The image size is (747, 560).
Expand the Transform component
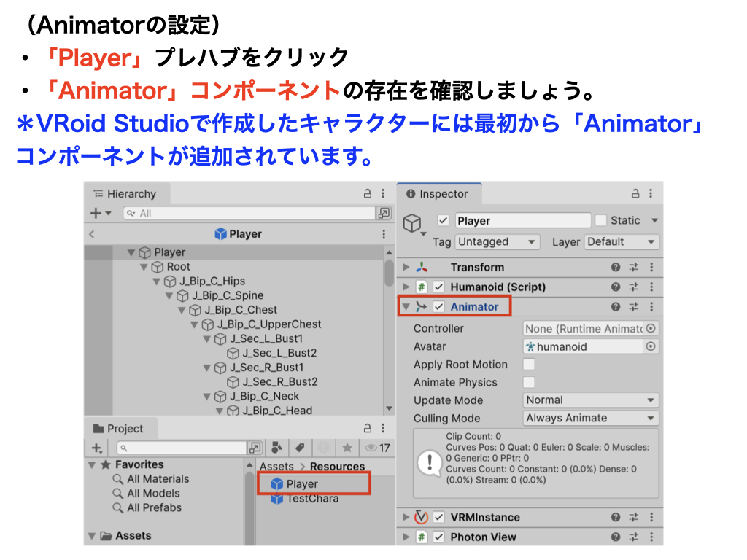click(x=406, y=267)
